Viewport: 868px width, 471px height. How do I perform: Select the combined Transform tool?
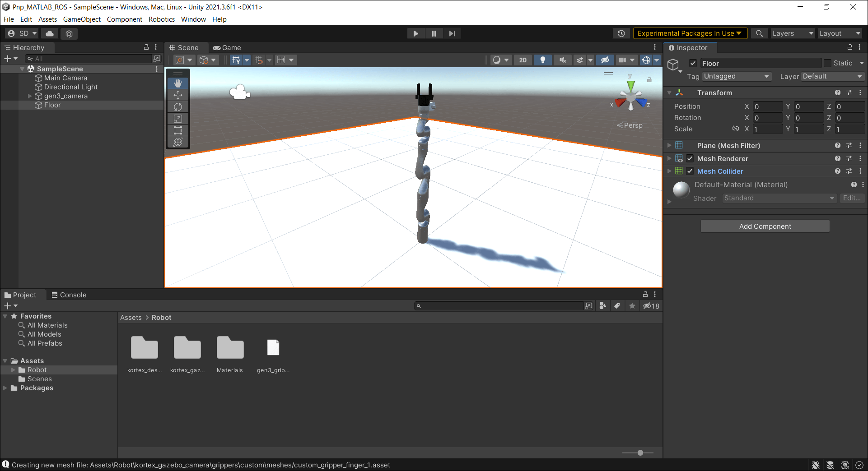click(178, 142)
